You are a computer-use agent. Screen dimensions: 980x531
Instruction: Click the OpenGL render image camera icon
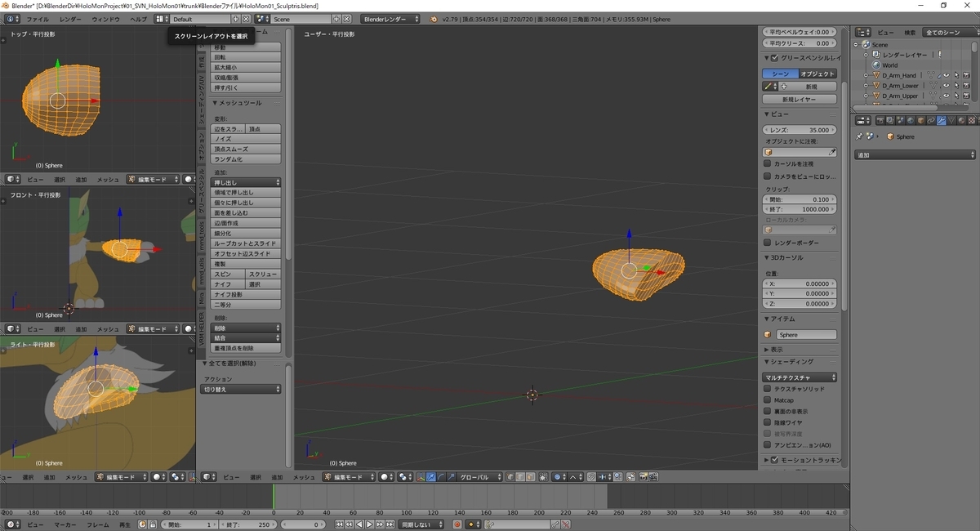[x=643, y=476]
